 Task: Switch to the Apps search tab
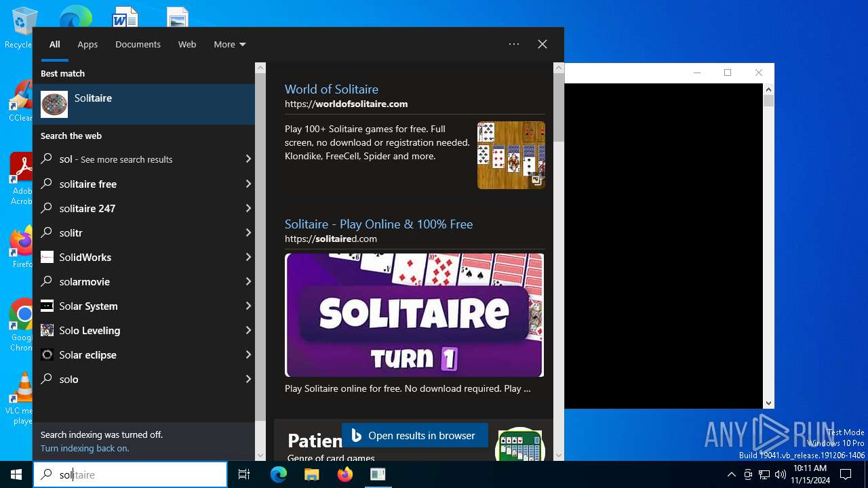[87, 44]
